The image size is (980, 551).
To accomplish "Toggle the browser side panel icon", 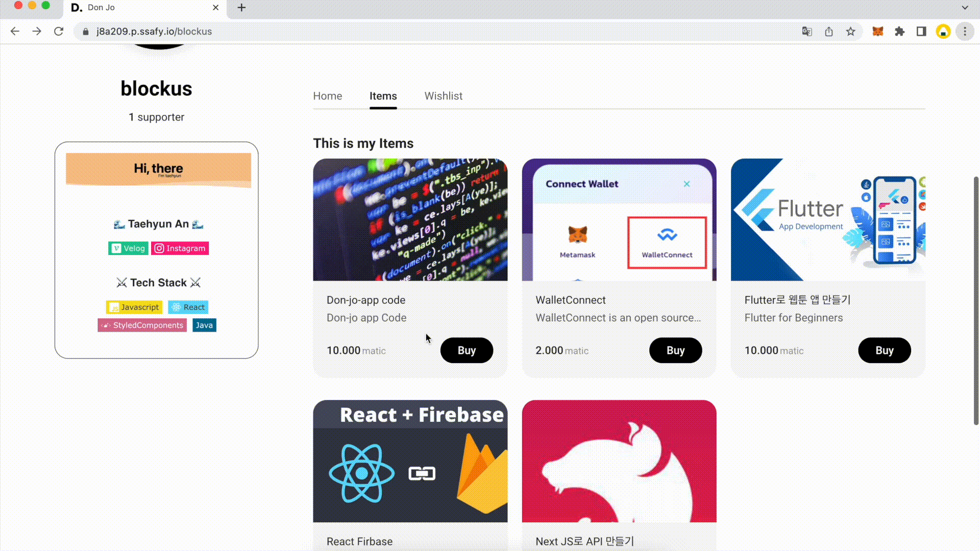I will click(921, 32).
